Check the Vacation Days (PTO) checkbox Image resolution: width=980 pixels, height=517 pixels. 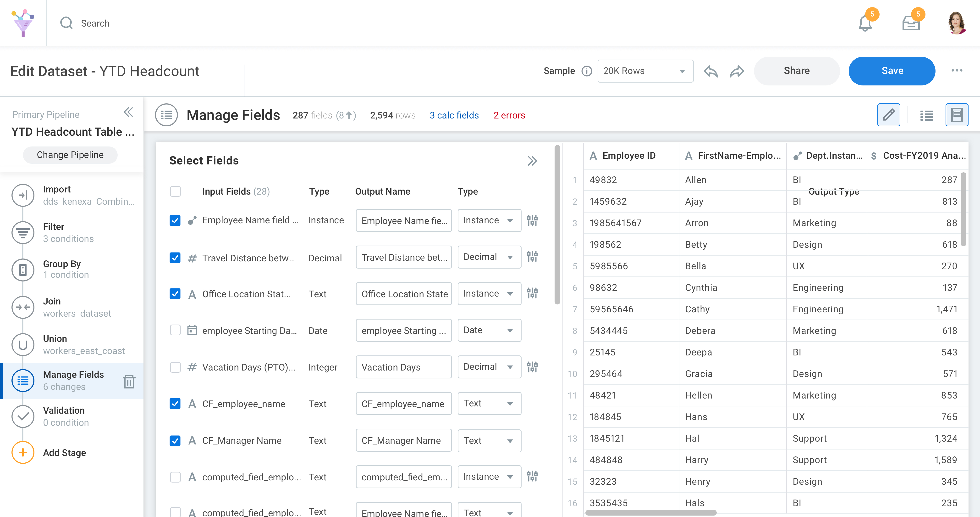click(175, 367)
